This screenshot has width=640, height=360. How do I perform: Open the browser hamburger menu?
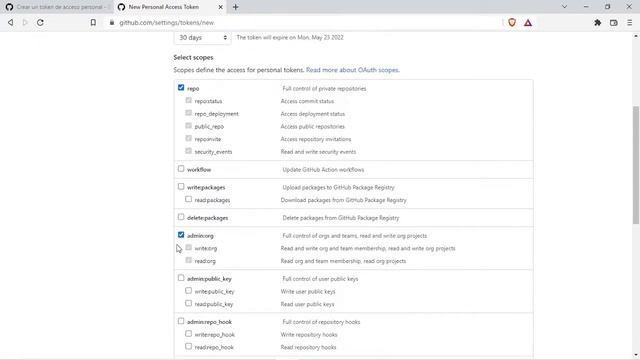point(629,23)
